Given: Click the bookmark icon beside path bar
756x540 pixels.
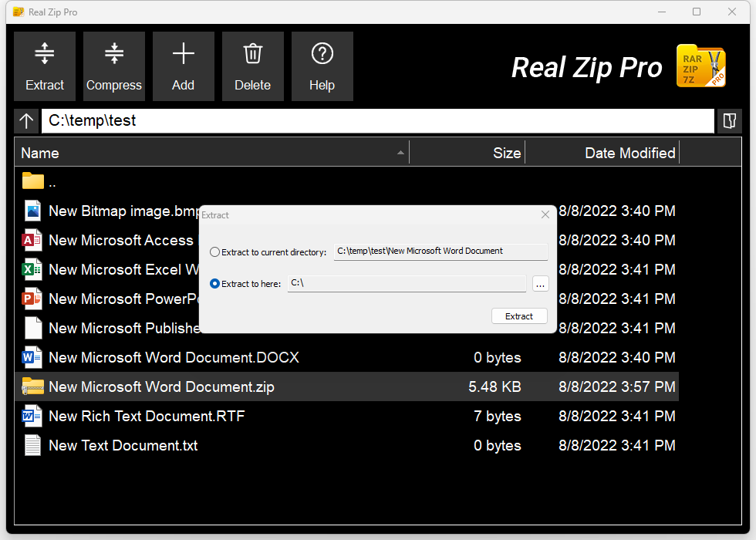Looking at the screenshot, I should [730, 120].
